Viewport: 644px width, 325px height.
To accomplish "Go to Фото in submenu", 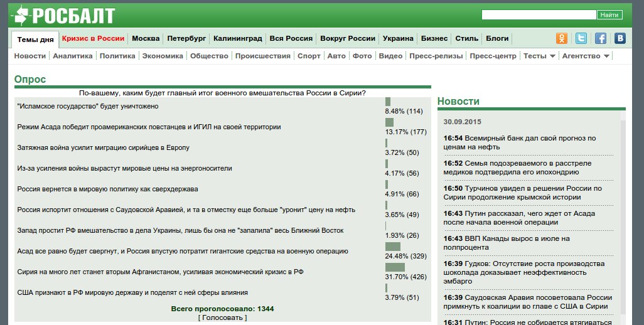I will coord(362,56).
